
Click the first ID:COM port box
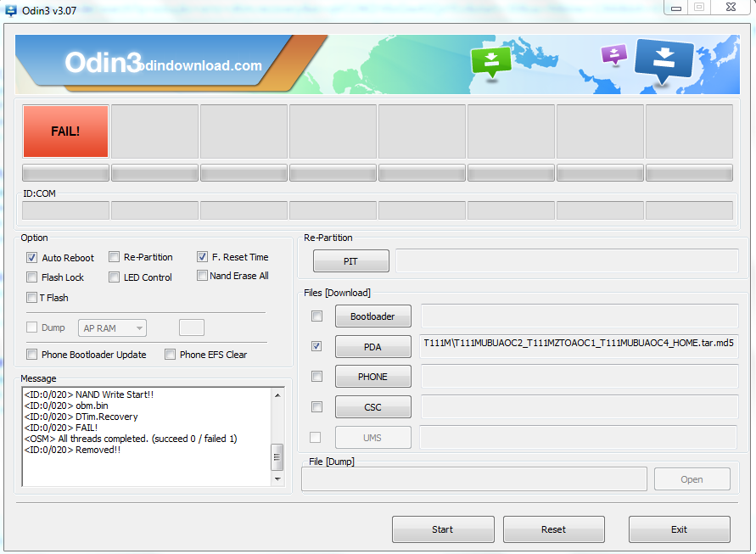tap(65, 210)
